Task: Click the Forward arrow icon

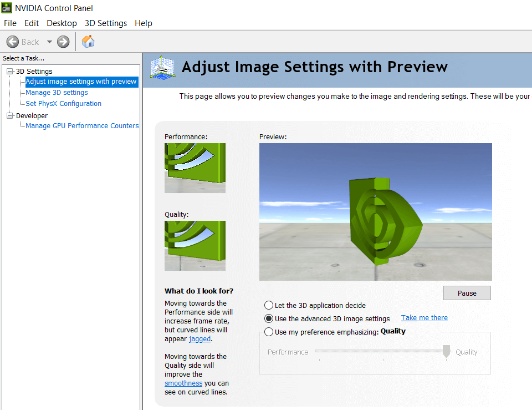Action: [63, 42]
